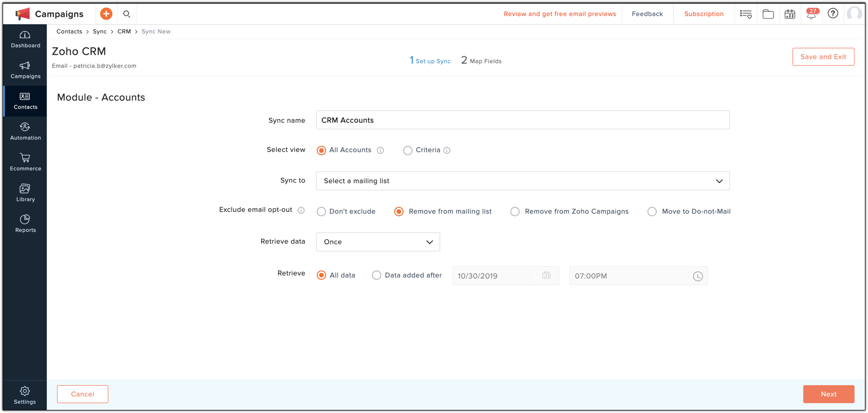Viewport: 868px width, 413px height.
Task: Select Data added after option
Action: (377, 276)
